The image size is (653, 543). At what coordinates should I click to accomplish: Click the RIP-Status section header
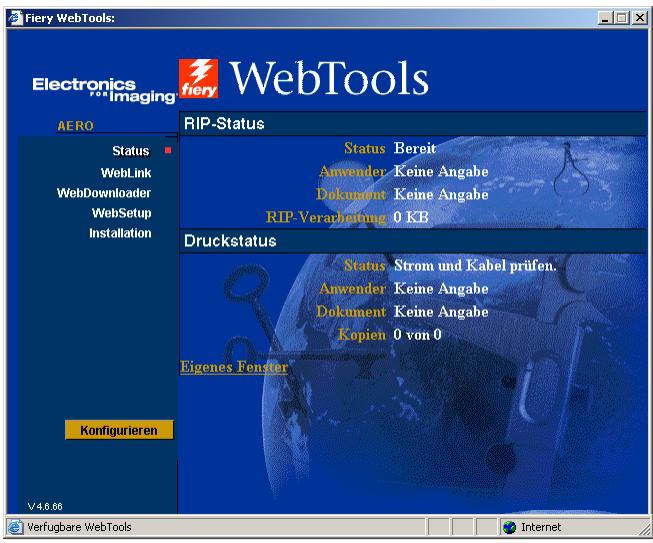(412, 124)
